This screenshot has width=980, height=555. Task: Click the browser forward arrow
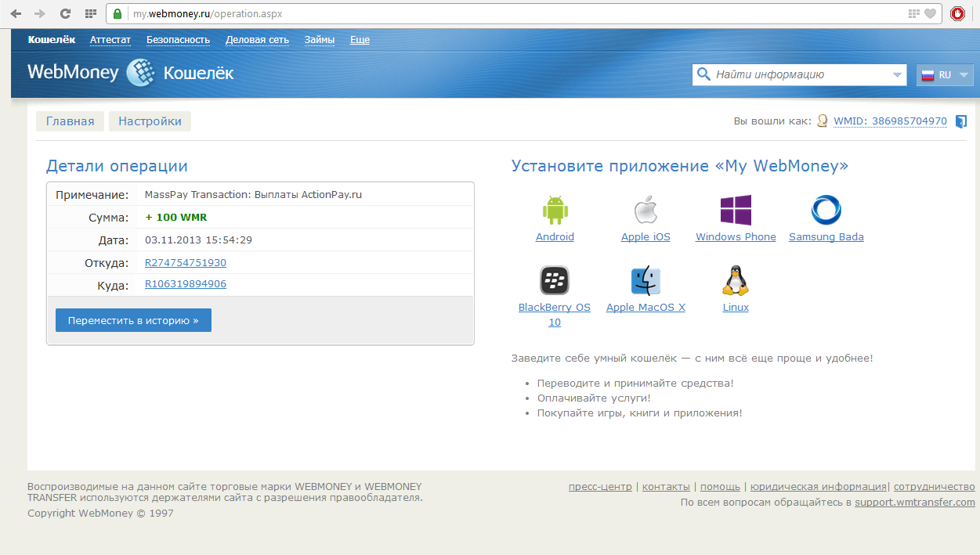coord(40,13)
